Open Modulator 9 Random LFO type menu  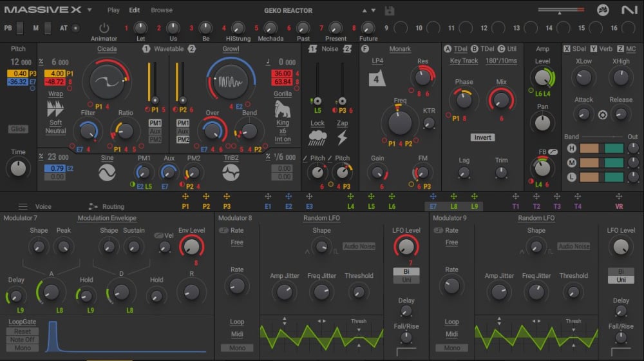pos(536,218)
